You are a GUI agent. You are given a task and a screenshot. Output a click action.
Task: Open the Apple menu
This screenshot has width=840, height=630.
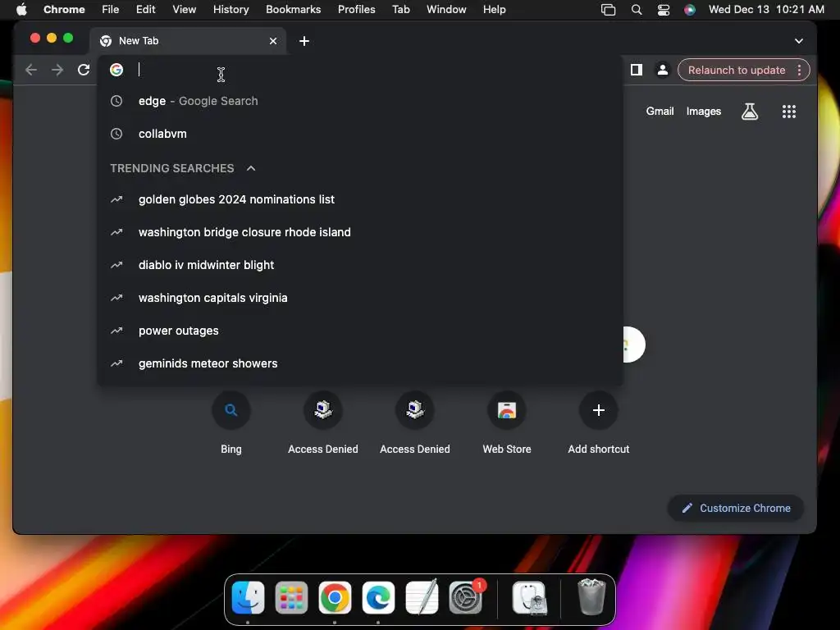tap(21, 9)
